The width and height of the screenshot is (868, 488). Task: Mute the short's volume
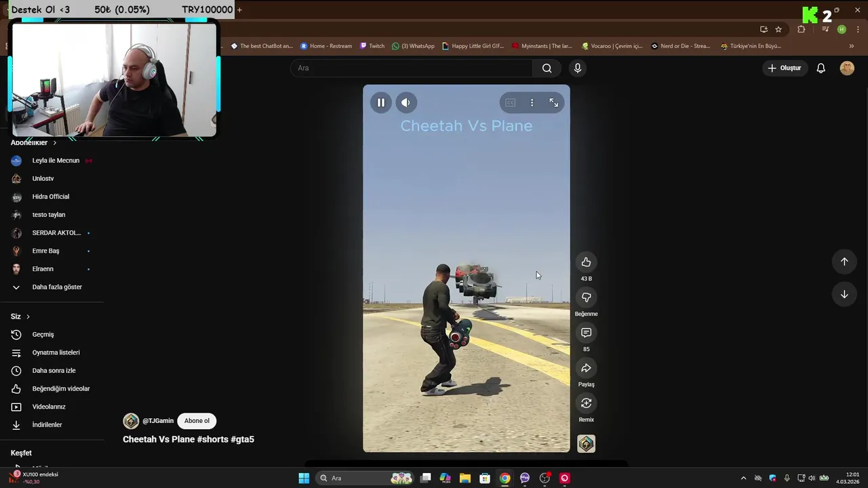click(406, 102)
